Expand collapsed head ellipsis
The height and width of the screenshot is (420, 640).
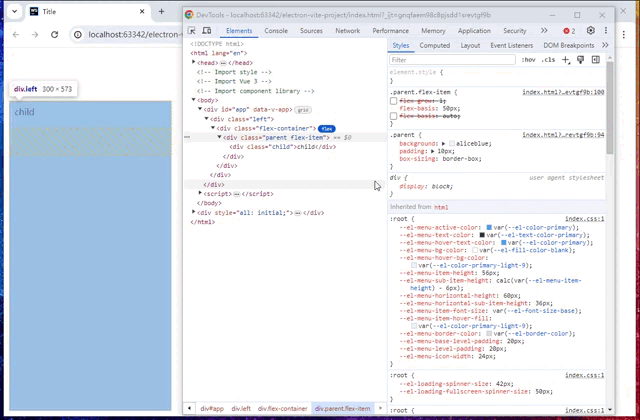(223, 63)
